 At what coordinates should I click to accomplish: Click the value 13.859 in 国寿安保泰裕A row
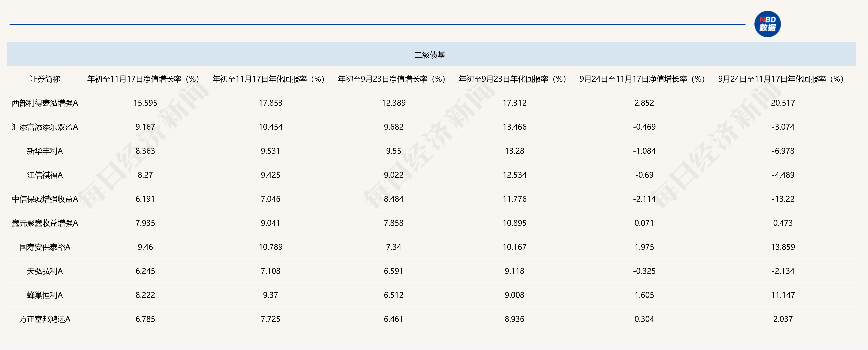pyautogui.click(x=783, y=247)
